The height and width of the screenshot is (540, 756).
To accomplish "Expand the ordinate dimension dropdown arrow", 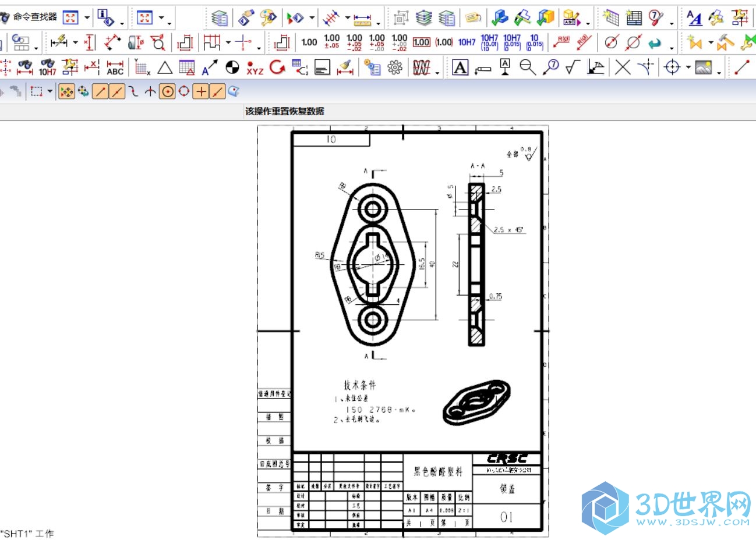I will [x=348, y=19].
